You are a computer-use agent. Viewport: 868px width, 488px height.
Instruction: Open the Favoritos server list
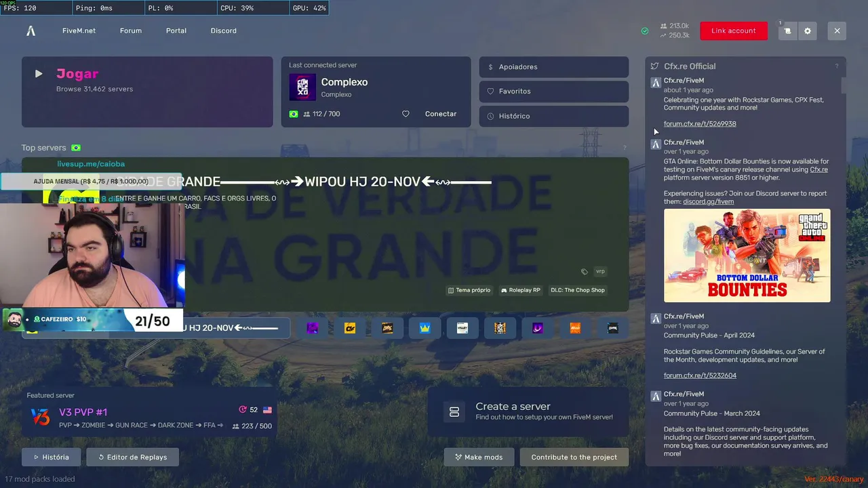click(554, 91)
